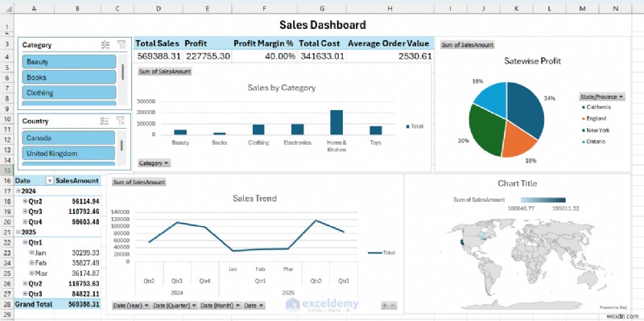Select Total Sales value 569388.31 cell
Screen dimensions: 644x321
pos(158,56)
